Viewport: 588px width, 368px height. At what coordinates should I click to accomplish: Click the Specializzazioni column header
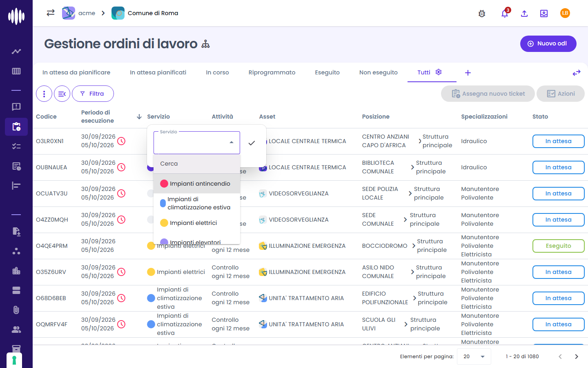(x=484, y=117)
